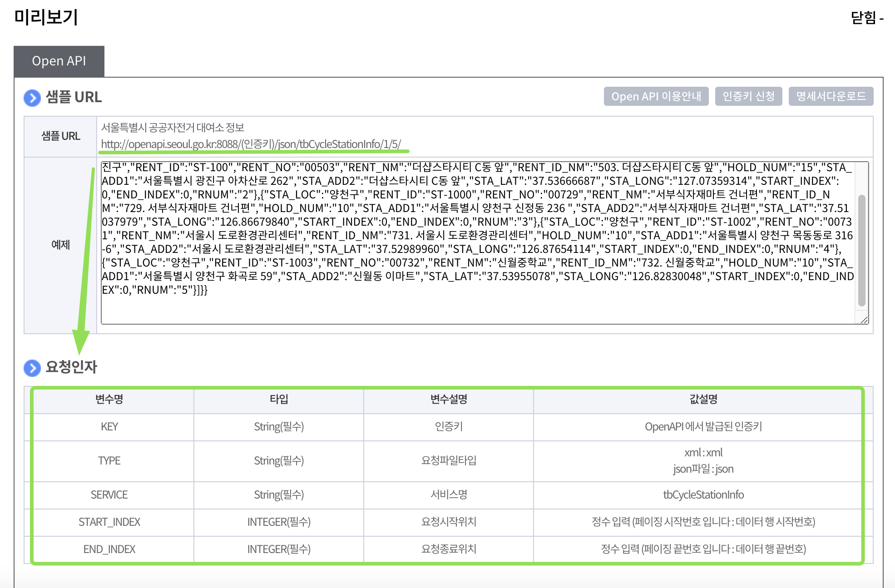Click the START_INDEX variable cell
Viewport: 895px width, 588px height.
click(109, 522)
